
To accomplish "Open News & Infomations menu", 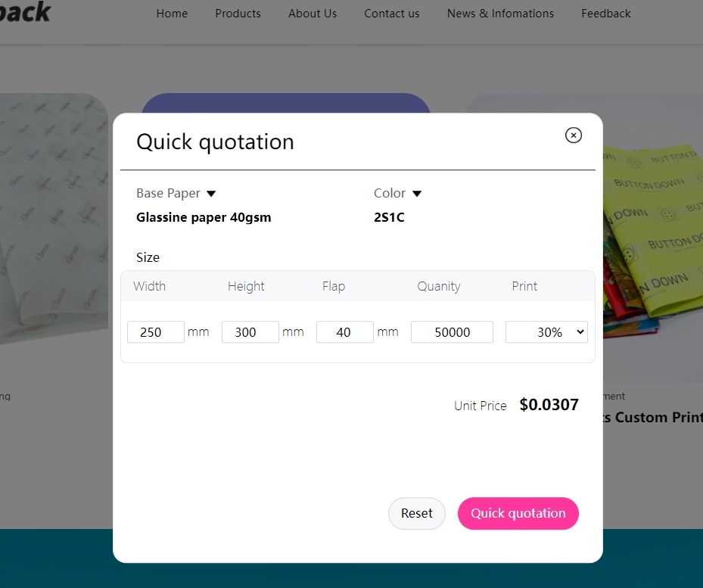I will [x=500, y=14].
